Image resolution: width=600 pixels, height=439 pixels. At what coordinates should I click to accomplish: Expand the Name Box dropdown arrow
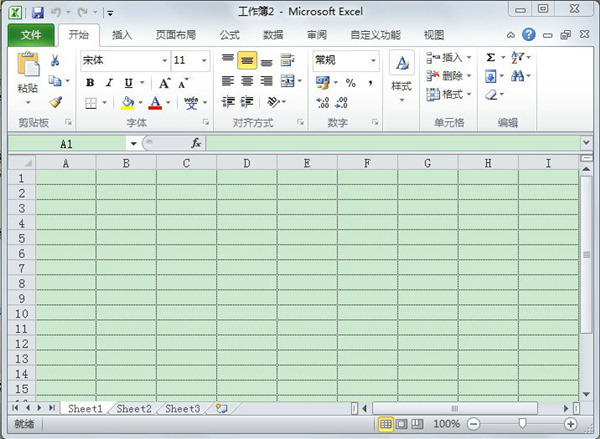click(x=133, y=143)
